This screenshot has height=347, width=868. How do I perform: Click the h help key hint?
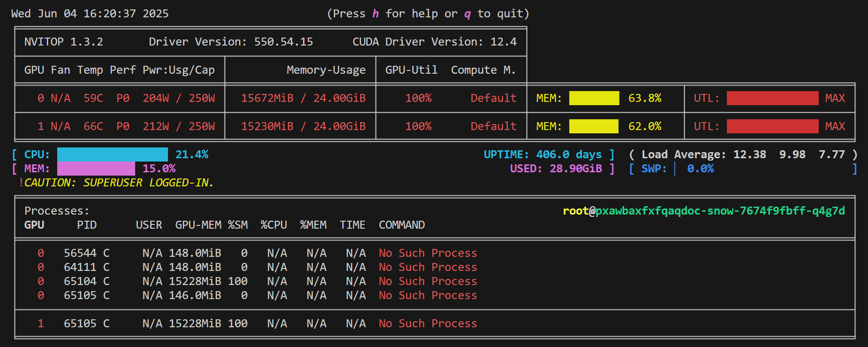click(376, 14)
